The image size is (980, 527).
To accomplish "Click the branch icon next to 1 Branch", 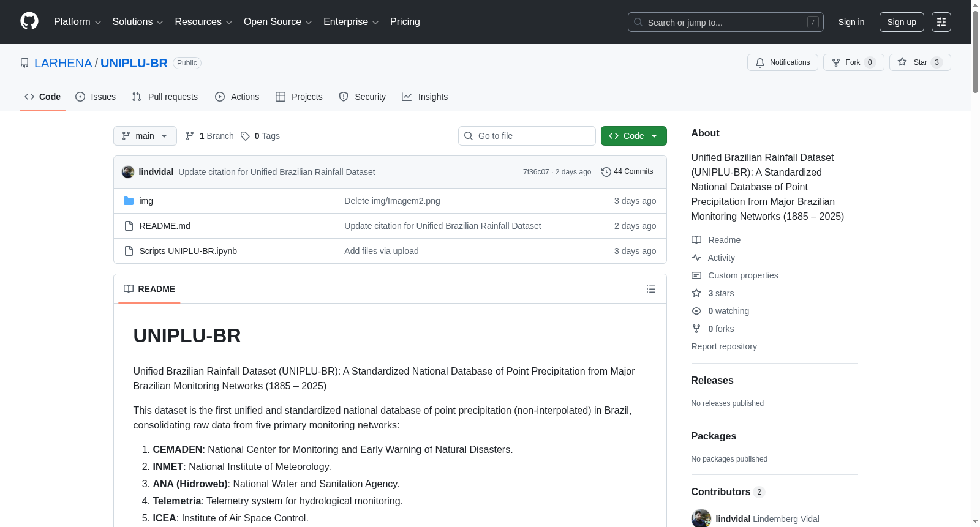I will [190, 136].
